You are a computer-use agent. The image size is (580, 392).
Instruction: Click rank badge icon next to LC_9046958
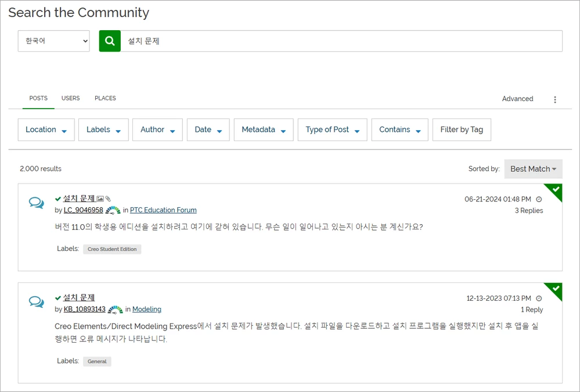pos(113,210)
